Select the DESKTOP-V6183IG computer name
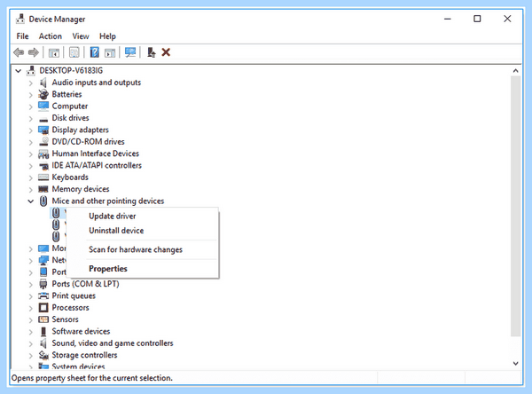The width and height of the screenshot is (532, 394). pyautogui.click(x=71, y=71)
